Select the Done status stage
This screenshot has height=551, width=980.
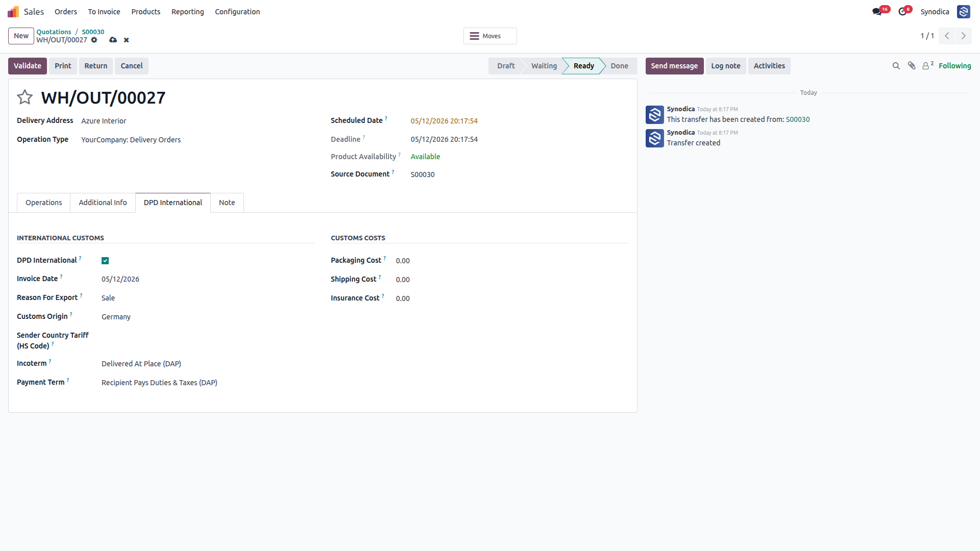pyautogui.click(x=620, y=66)
